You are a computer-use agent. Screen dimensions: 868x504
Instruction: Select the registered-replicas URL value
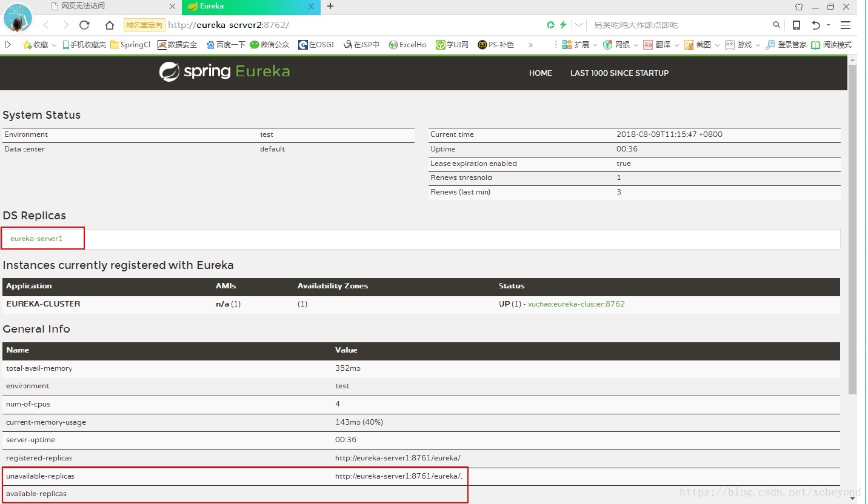coord(398,458)
